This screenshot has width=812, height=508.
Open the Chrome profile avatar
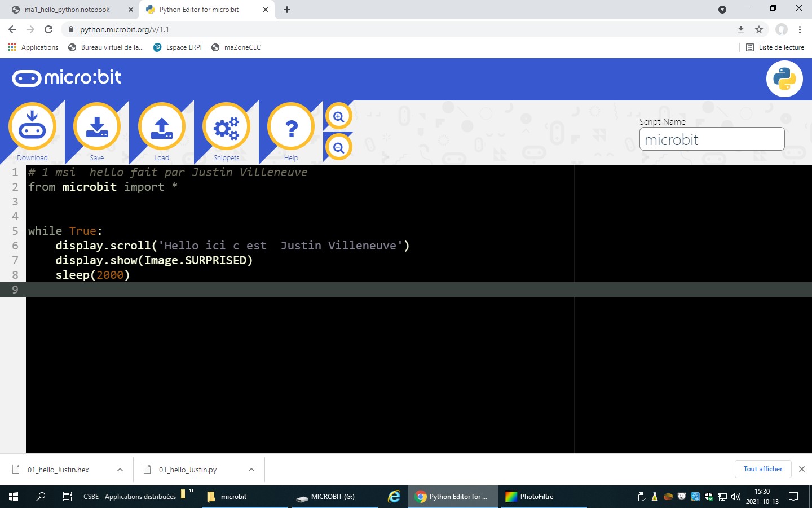click(782, 29)
